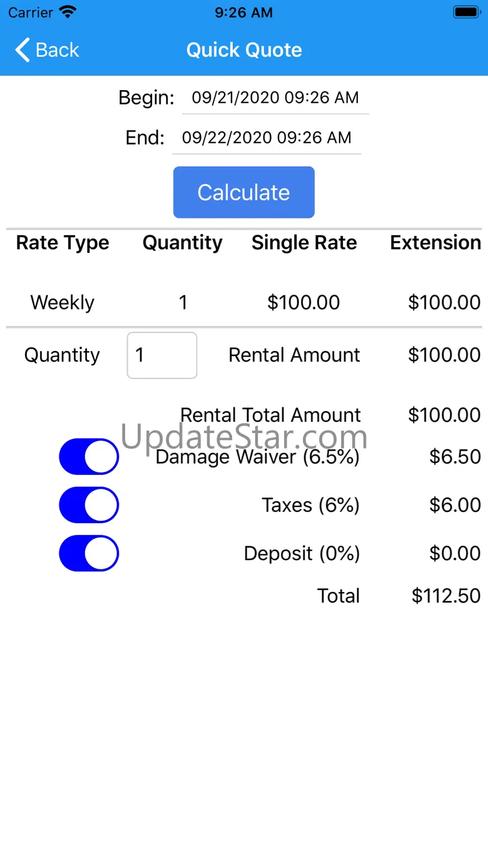Tap the Wi-Fi status icon

click(68, 12)
